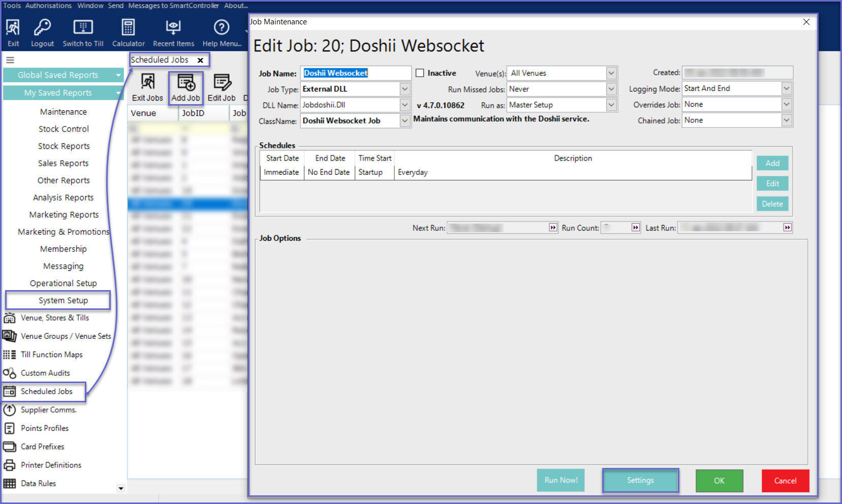
Task: Select System Setup in sidebar
Action: click(x=63, y=300)
